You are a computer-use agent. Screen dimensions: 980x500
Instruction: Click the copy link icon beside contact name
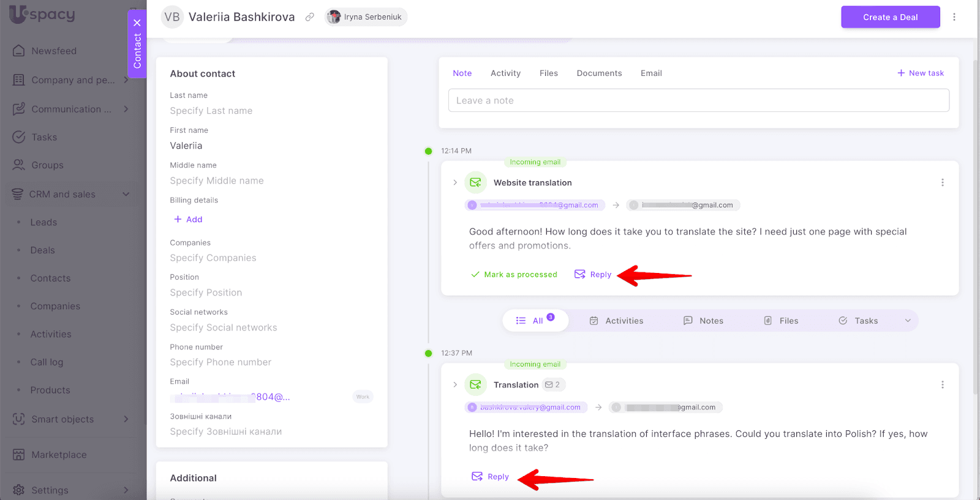310,17
